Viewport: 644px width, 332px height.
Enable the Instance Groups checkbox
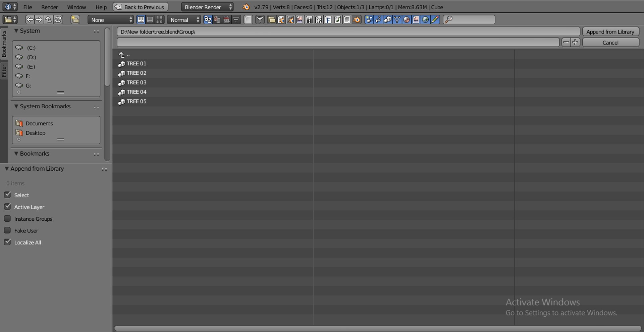pos(7,219)
